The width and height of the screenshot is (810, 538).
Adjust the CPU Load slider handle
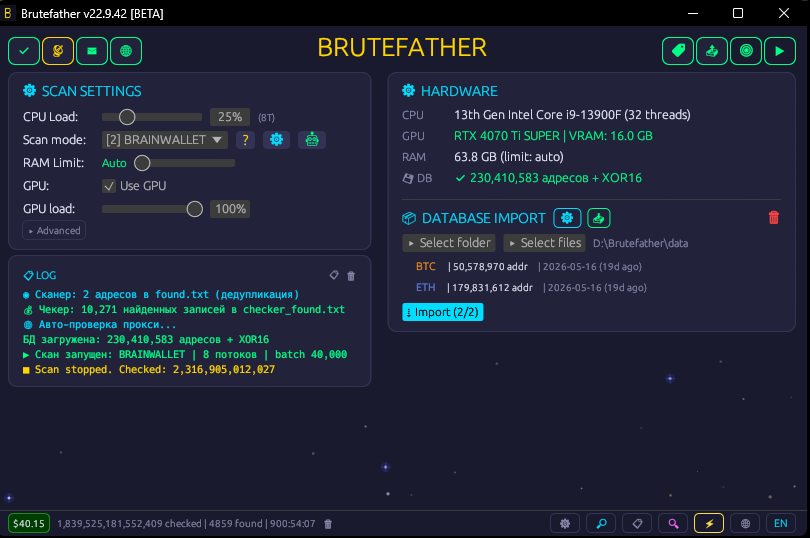coord(127,117)
